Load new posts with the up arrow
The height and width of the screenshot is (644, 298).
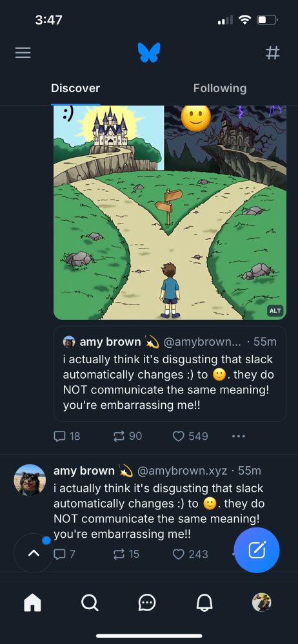[34, 553]
